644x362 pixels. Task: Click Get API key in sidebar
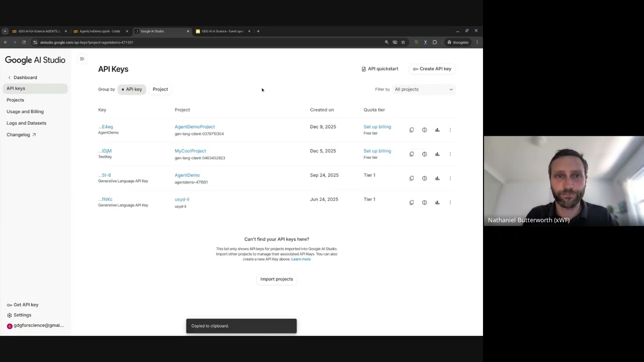[23, 305]
